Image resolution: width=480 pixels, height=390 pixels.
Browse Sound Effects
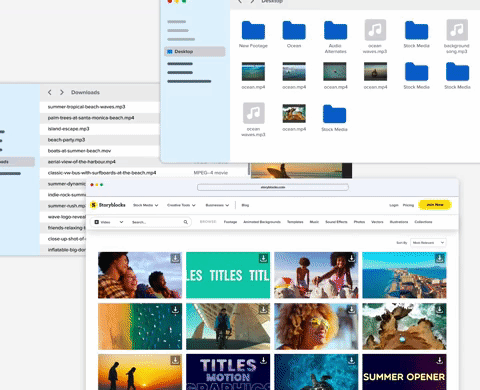(336, 222)
